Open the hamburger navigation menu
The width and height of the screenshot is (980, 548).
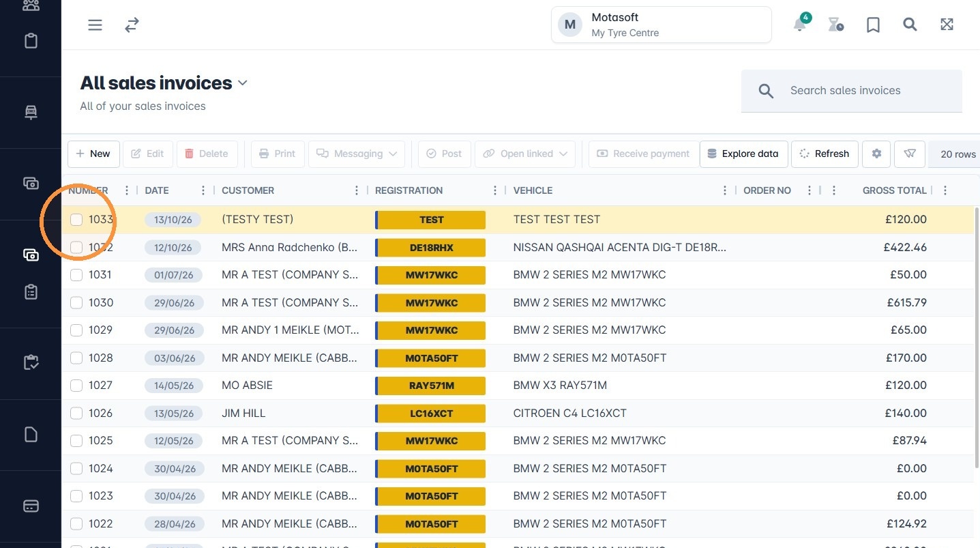pyautogui.click(x=95, y=25)
